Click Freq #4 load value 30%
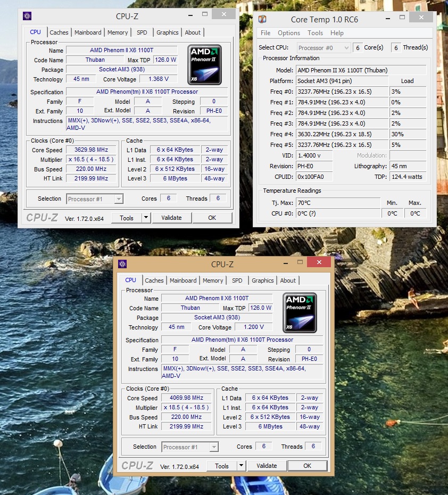Viewport: 448px width, 495px height. tap(408, 134)
